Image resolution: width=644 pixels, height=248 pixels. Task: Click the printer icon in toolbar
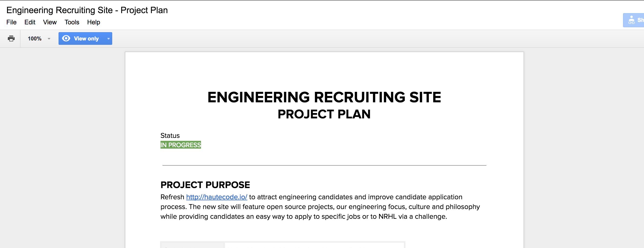11,38
